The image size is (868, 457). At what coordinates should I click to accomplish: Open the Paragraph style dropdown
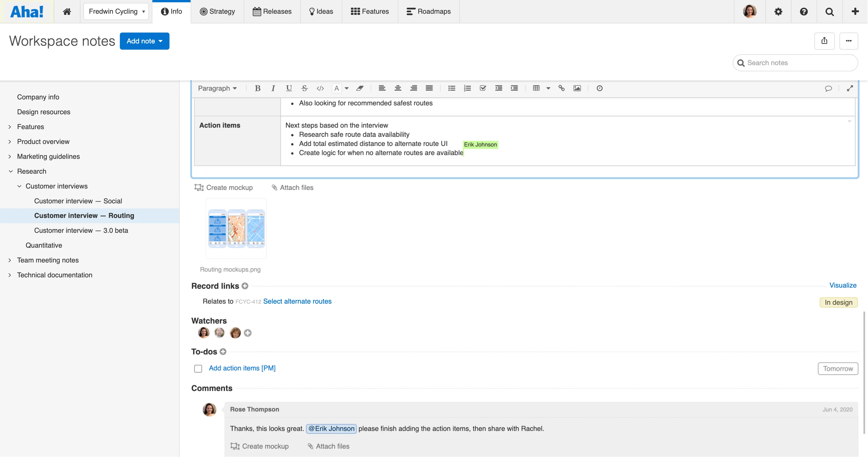coord(217,88)
